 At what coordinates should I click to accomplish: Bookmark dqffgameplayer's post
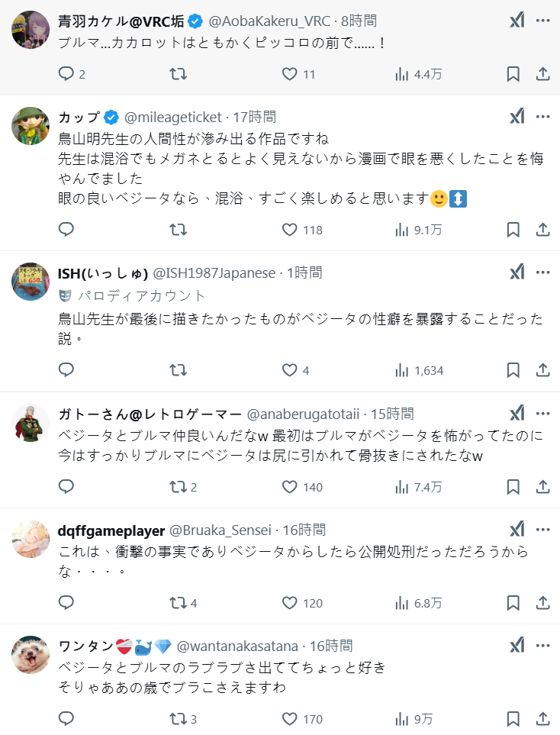[x=513, y=603]
